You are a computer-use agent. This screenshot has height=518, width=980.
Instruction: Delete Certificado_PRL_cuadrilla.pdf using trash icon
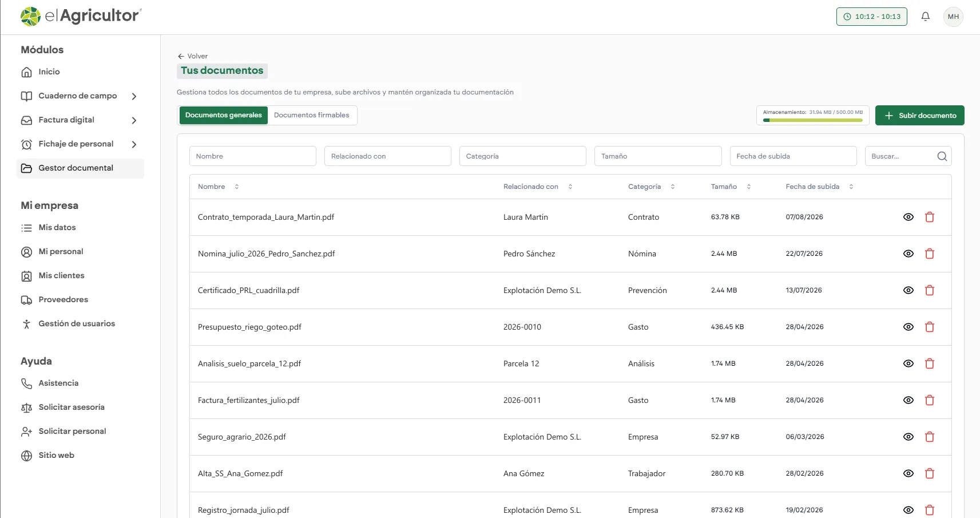(x=930, y=290)
